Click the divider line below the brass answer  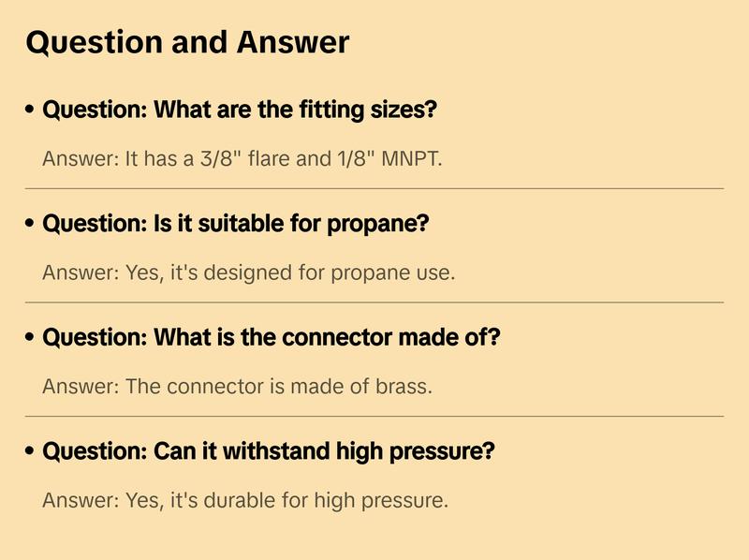pyautogui.click(x=374, y=416)
